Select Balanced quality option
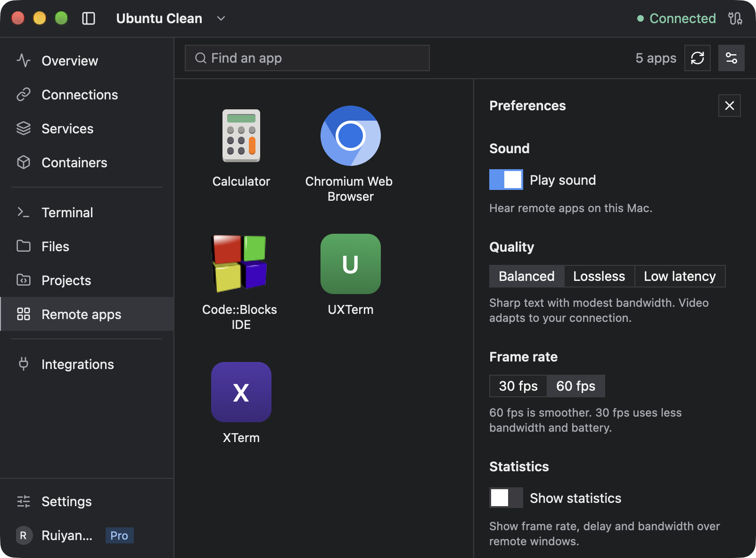The image size is (756, 558). coord(526,276)
